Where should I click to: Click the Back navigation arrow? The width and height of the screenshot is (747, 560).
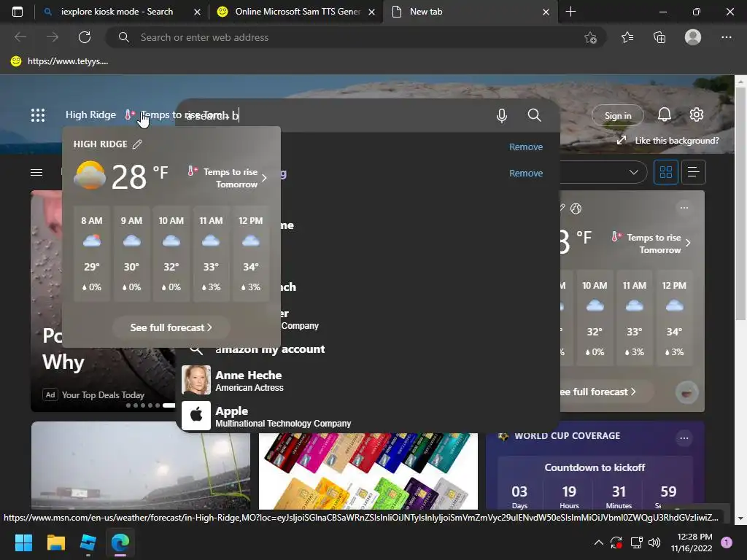tap(20, 37)
